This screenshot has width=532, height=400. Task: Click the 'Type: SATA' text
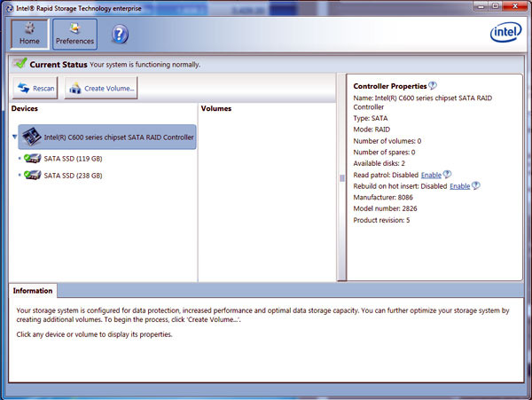pyautogui.click(x=370, y=119)
